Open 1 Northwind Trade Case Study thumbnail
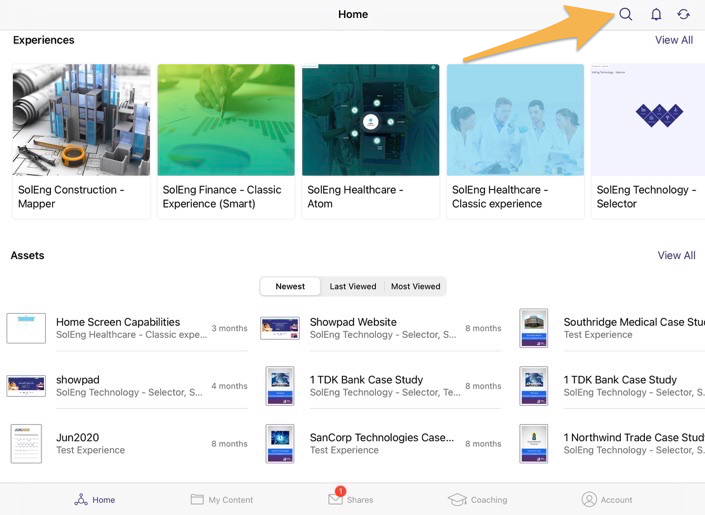This screenshot has height=515, width=705. click(534, 443)
